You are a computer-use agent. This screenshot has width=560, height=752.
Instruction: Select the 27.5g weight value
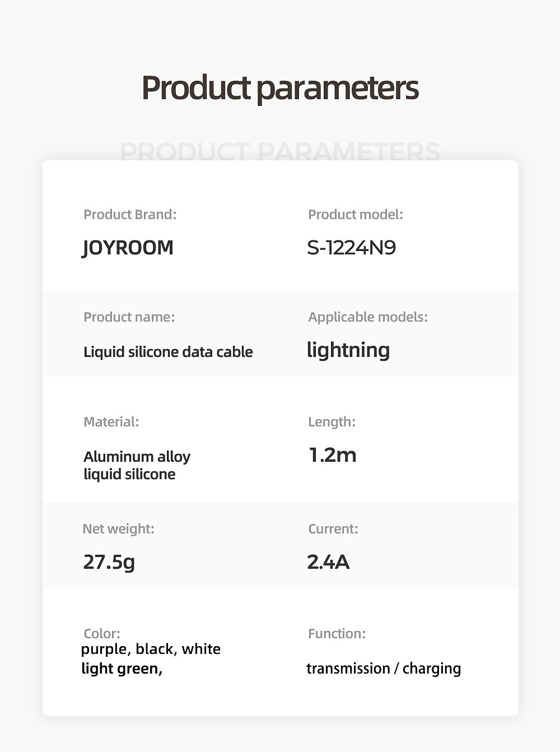click(x=109, y=561)
